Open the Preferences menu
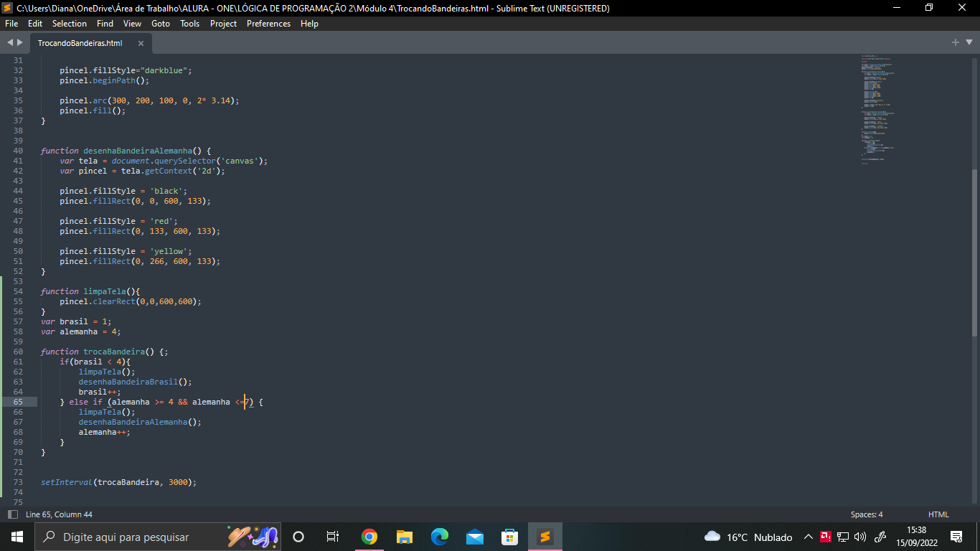 [x=268, y=24]
